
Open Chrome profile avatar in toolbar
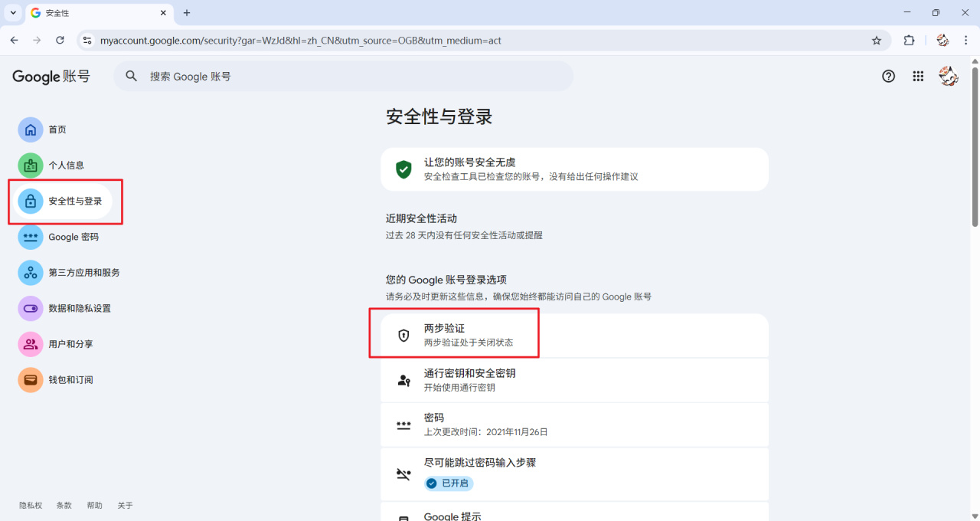coord(942,41)
